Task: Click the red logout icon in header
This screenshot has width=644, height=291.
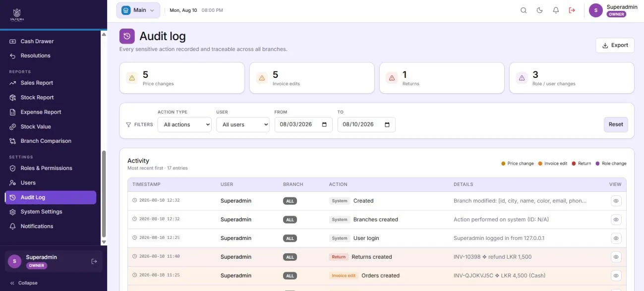Action: [x=572, y=10]
